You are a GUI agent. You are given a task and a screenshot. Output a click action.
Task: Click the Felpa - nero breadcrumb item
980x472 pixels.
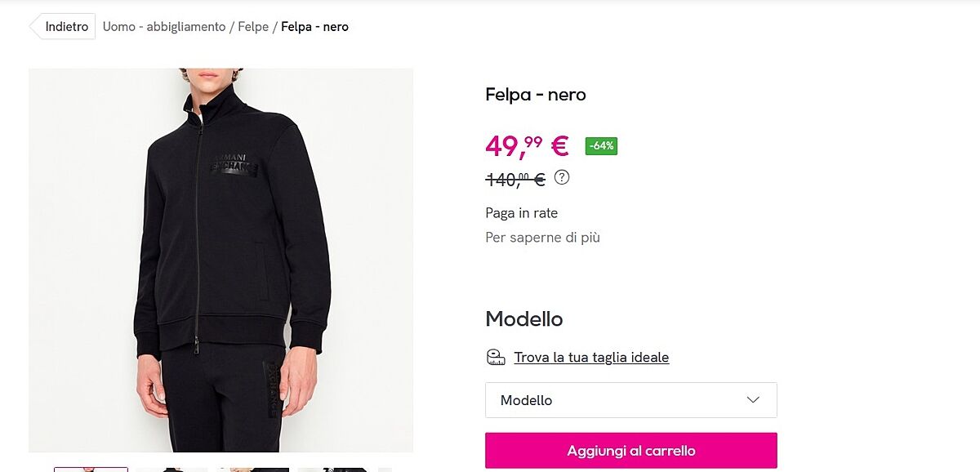[314, 27]
